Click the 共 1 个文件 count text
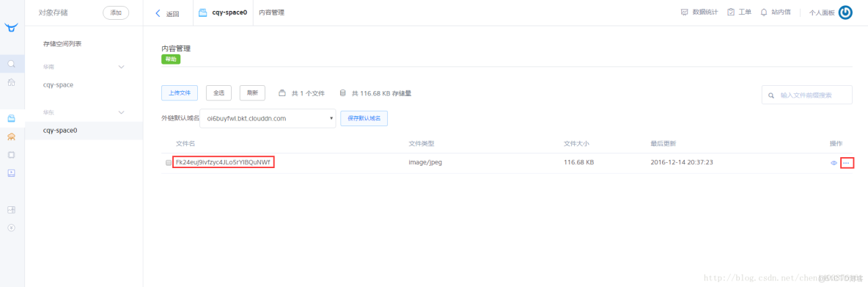The image size is (868, 287). pos(308,94)
